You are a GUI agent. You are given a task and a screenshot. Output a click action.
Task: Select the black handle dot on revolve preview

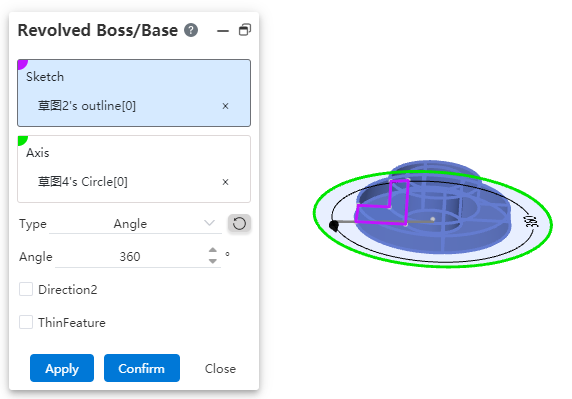click(334, 225)
